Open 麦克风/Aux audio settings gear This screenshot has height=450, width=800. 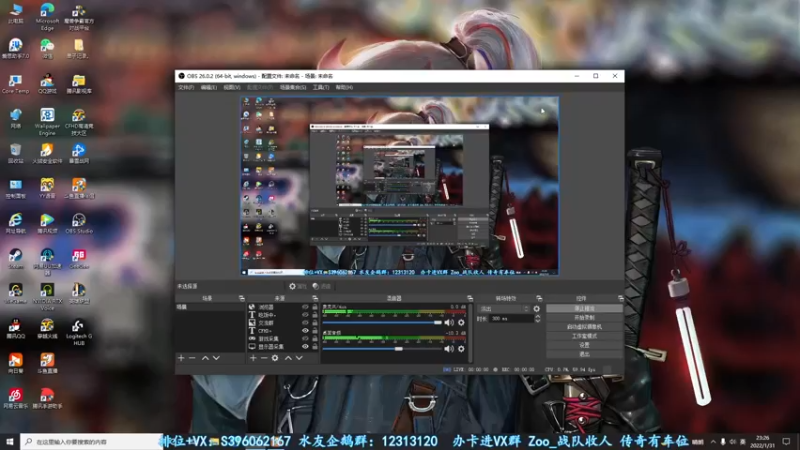click(x=461, y=322)
